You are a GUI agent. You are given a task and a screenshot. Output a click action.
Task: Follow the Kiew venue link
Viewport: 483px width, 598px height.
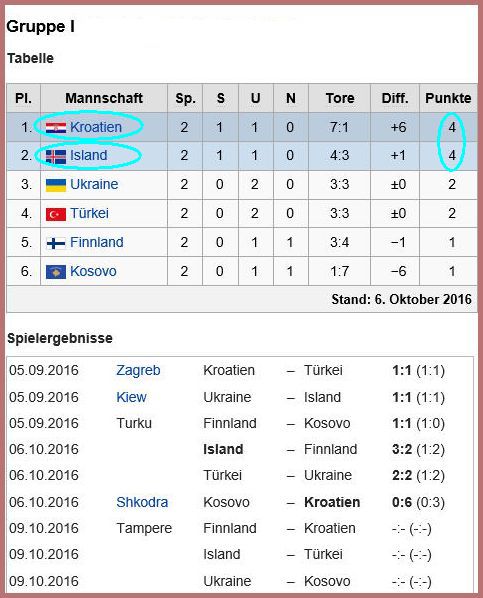click(x=131, y=397)
